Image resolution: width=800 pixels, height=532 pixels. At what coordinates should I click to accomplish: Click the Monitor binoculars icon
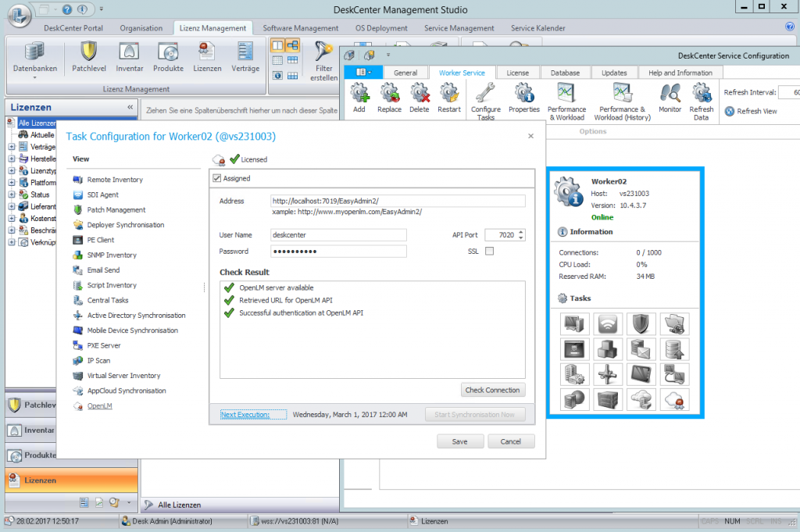tap(670, 94)
